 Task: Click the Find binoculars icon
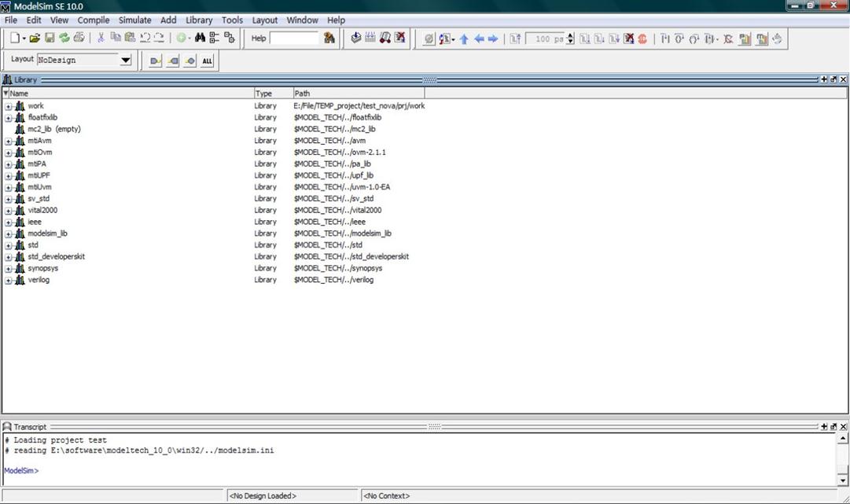(200, 38)
